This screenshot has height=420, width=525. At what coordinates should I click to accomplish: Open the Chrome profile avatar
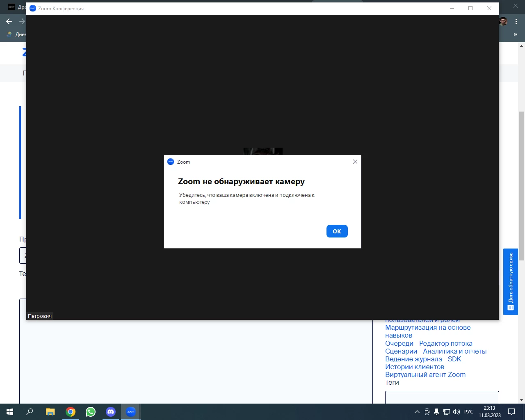[x=503, y=21]
